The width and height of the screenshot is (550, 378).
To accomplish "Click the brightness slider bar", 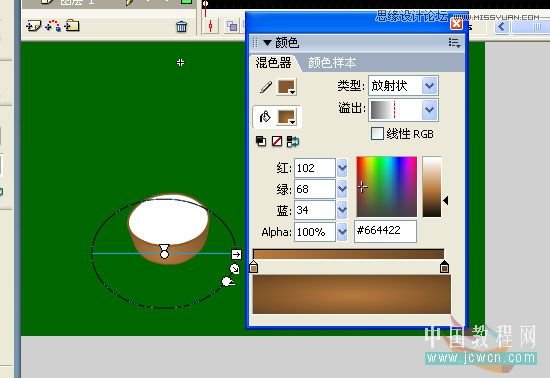I will 431,187.
